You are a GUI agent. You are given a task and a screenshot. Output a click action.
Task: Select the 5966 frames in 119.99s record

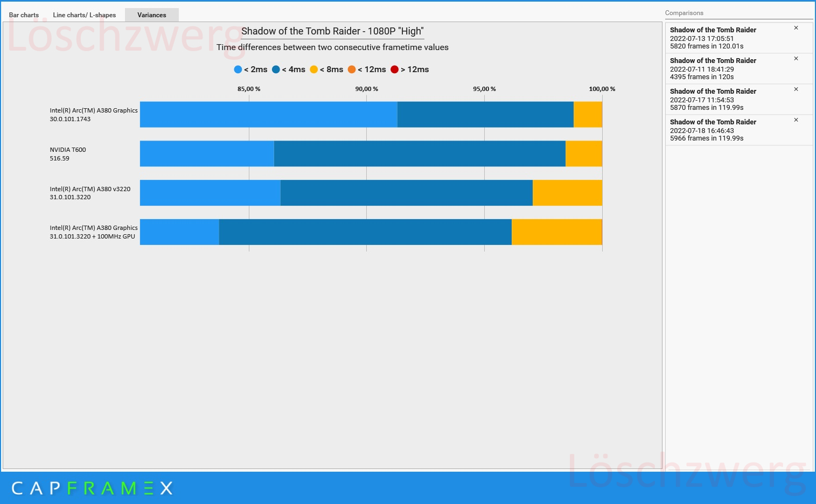[x=739, y=130]
